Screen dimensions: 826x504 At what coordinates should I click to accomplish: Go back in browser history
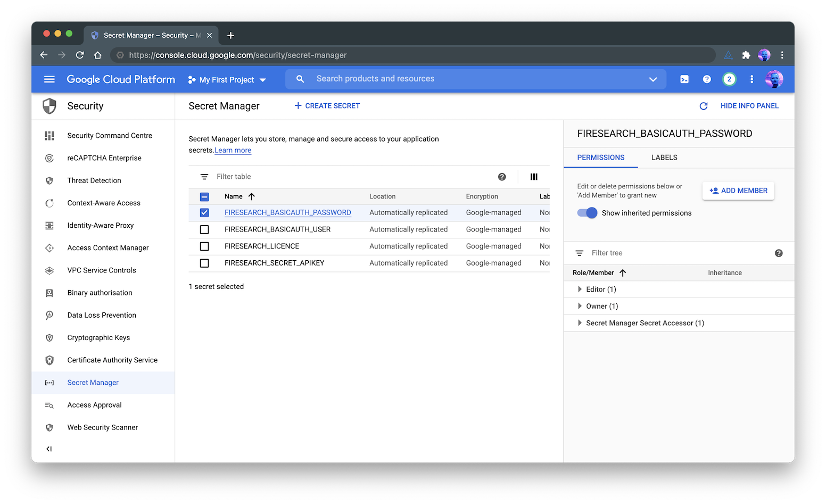point(44,55)
